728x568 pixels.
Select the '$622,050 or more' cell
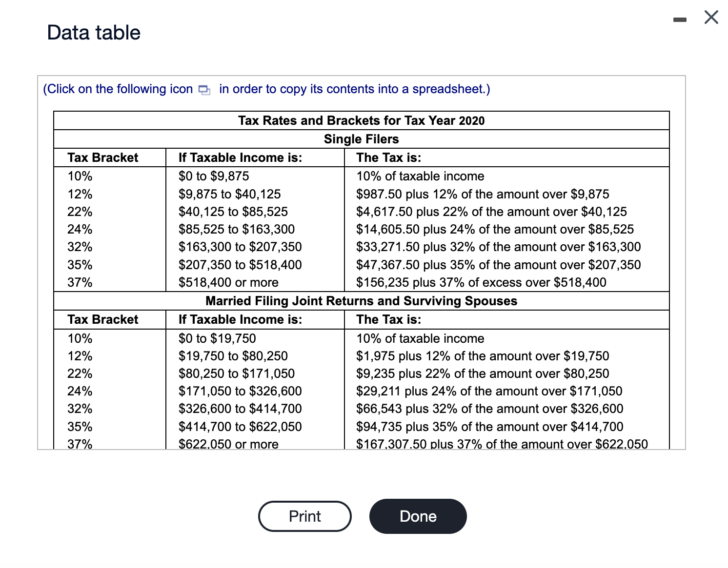(228, 444)
